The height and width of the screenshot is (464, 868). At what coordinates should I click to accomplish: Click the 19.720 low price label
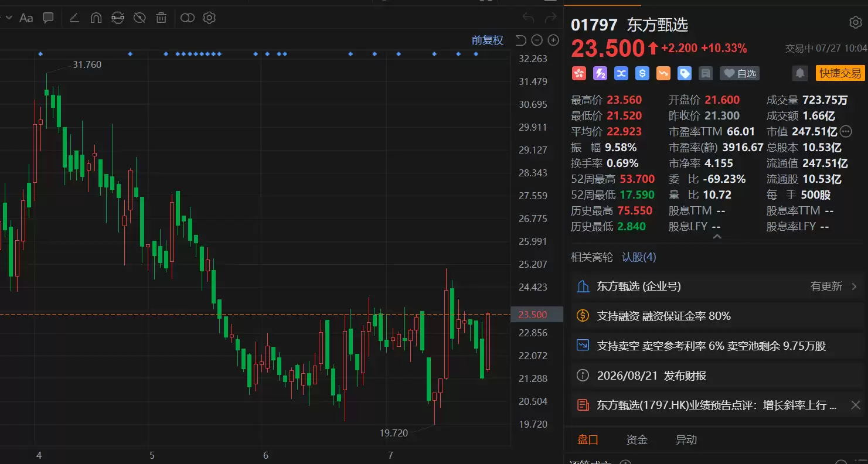coord(394,433)
